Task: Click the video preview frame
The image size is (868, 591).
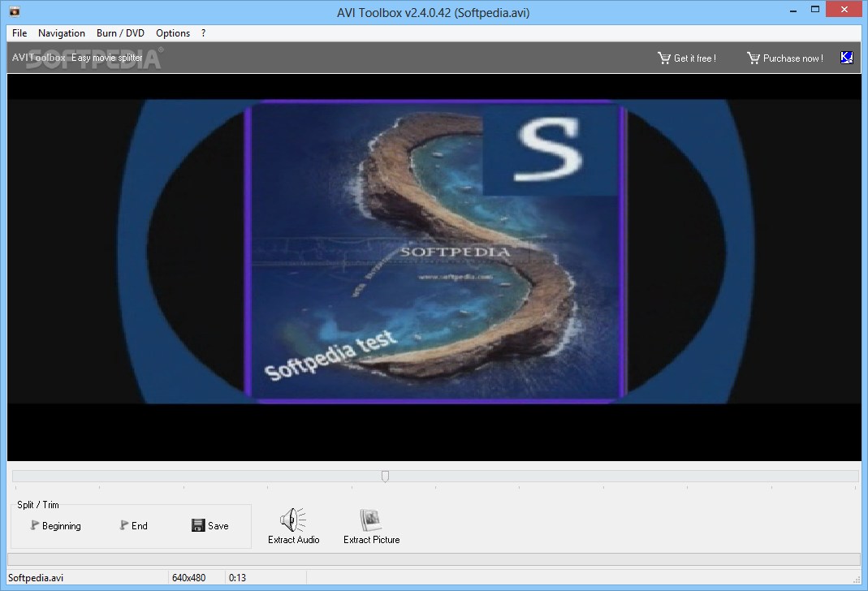Action: (x=434, y=267)
